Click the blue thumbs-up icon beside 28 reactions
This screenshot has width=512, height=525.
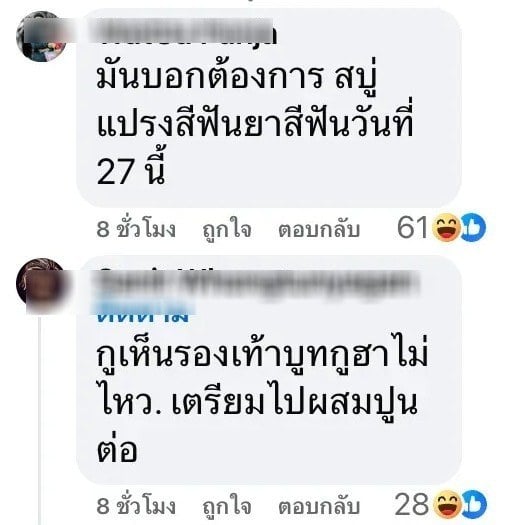pos(474,504)
